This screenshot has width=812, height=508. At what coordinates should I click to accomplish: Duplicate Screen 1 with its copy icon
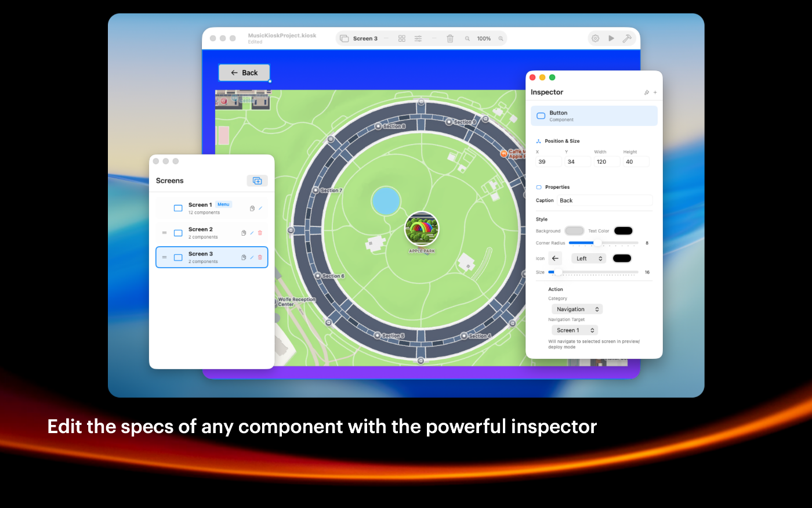[252, 208]
